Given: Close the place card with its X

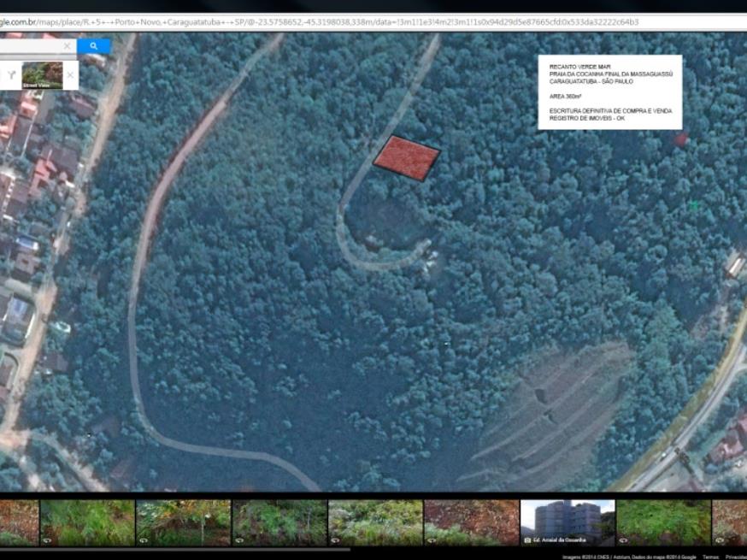Looking at the screenshot, I should tap(70, 75).
